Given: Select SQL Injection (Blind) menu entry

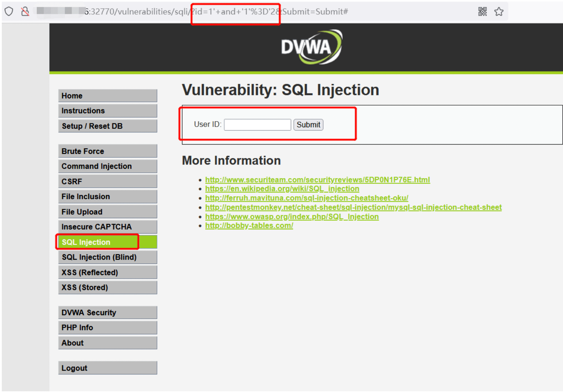Looking at the screenshot, I should tap(108, 257).
